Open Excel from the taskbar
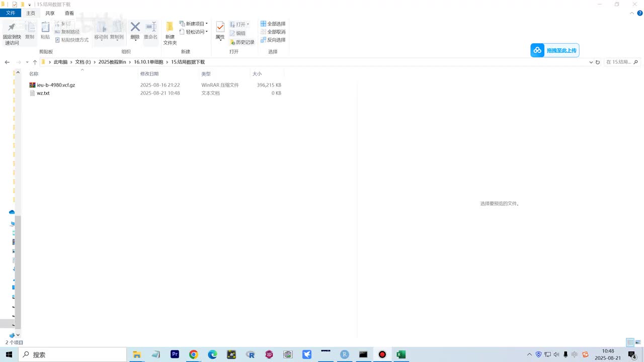 click(x=401, y=354)
